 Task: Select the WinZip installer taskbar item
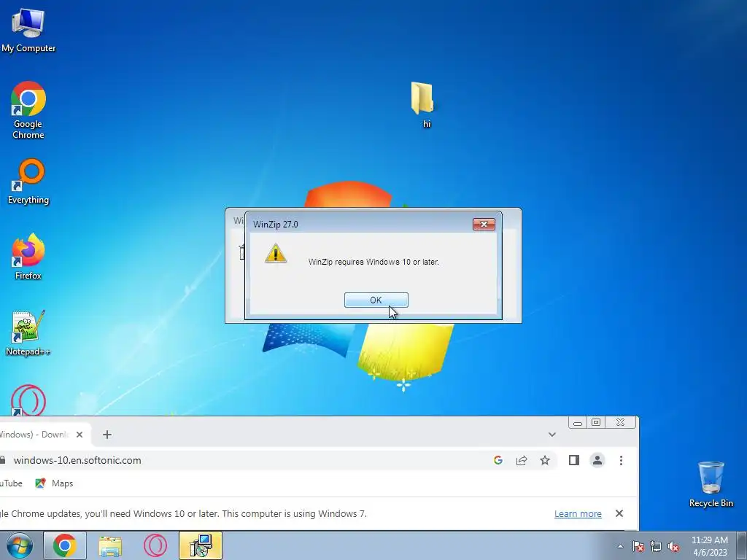pos(201,545)
